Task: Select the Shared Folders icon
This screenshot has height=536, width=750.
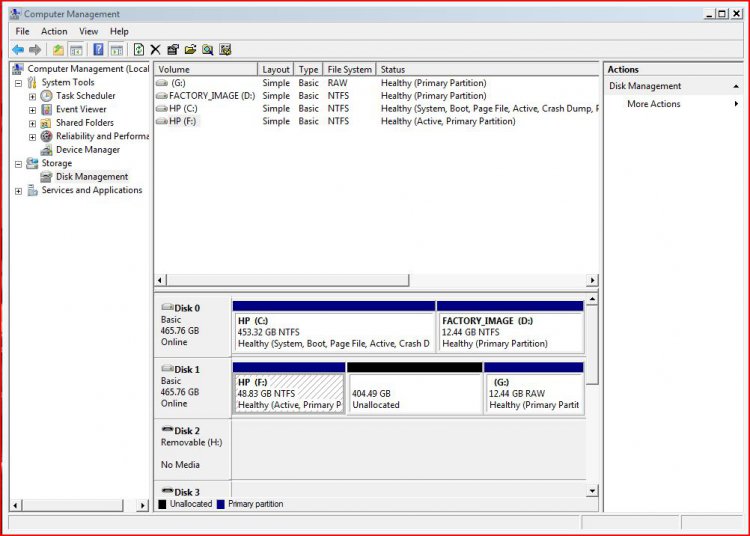Action: pyautogui.click(x=46, y=123)
